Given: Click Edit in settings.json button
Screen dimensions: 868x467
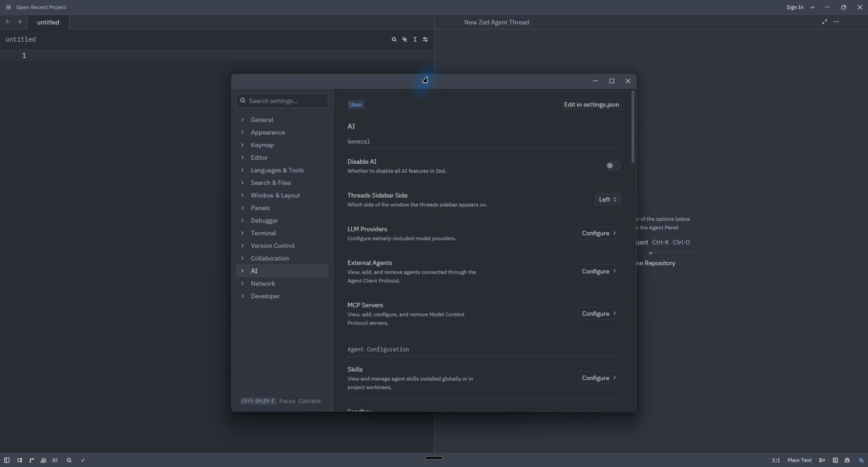Looking at the screenshot, I should click(x=591, y=105).
